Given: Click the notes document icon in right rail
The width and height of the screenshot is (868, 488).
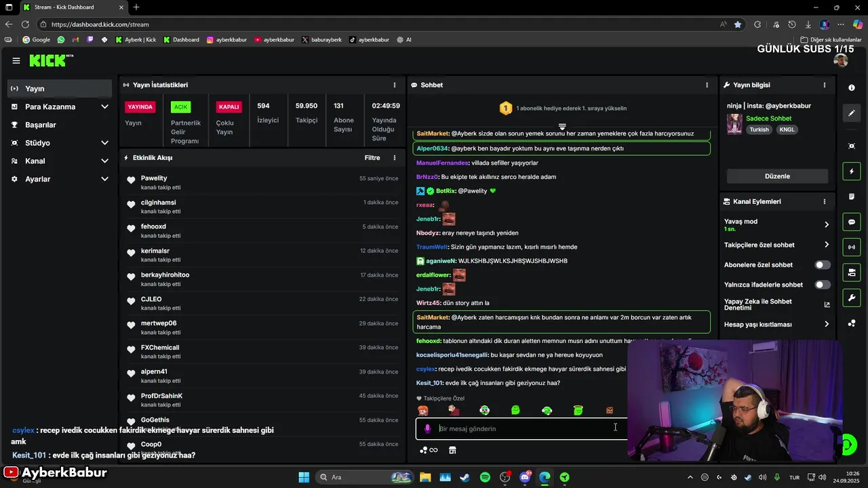Looking at the screenshot, I should click(852, 197).
